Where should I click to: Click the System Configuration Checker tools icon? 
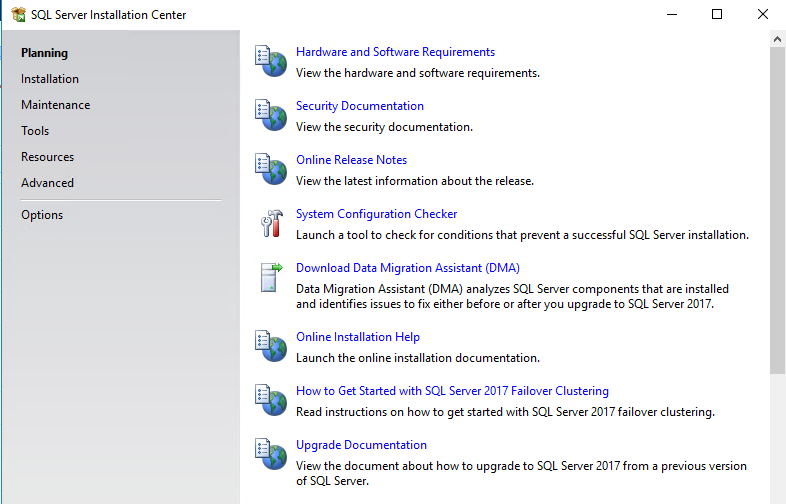tap(271, 223)
